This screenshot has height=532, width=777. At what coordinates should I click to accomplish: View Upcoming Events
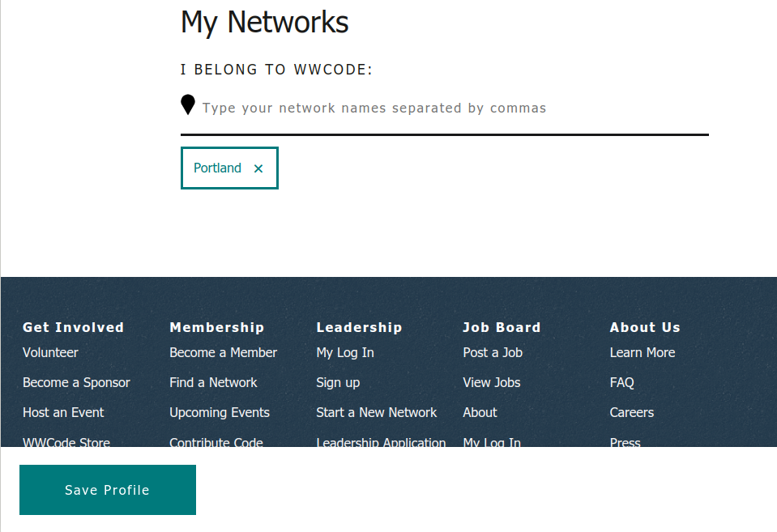pos(220,413)
